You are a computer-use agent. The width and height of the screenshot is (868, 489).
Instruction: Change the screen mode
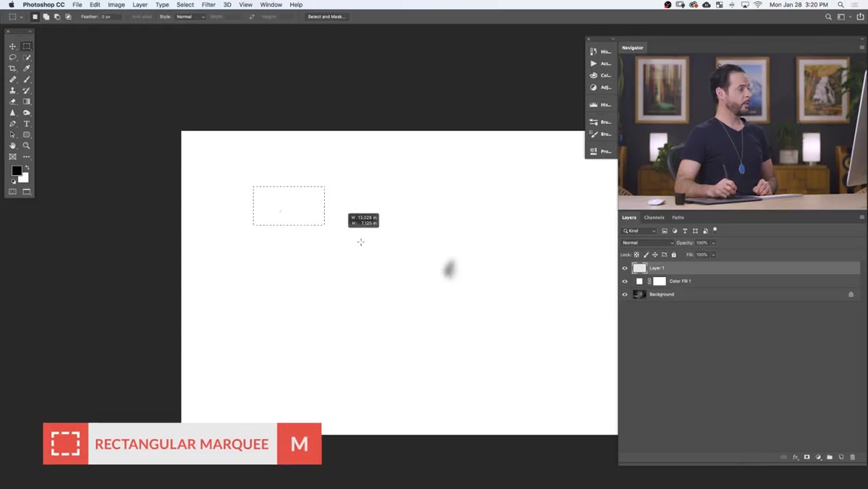click(x=27, y=192)
